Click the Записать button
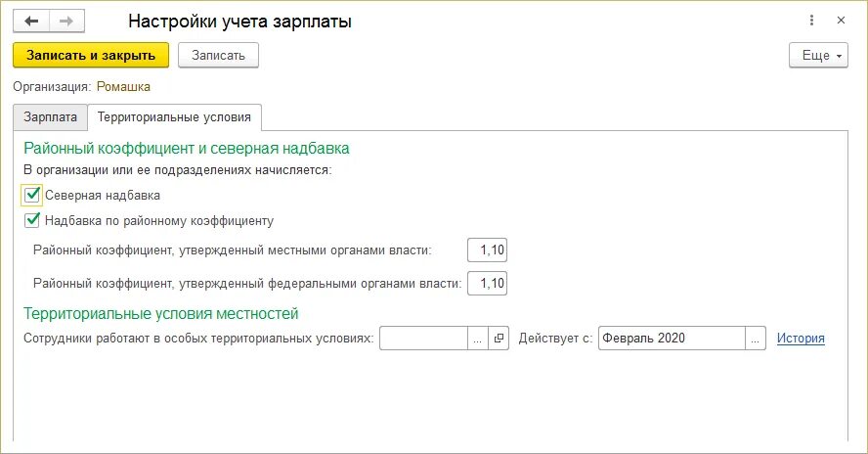The image size is (868, 454). 218,56
